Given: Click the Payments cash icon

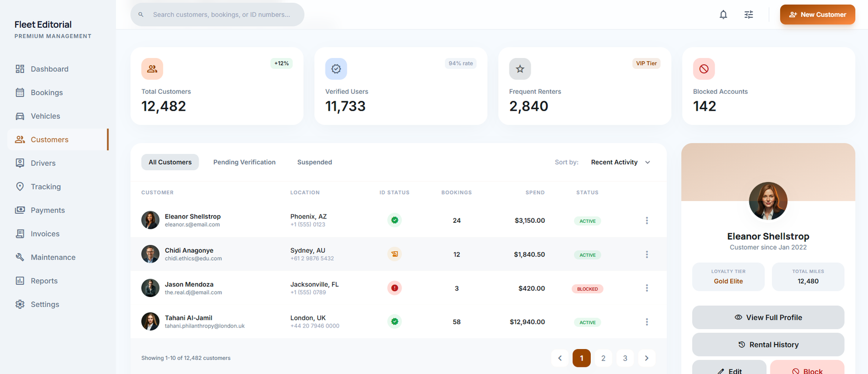Looking at the screenshot, I should pyautogui.click(x=20, y=210).
